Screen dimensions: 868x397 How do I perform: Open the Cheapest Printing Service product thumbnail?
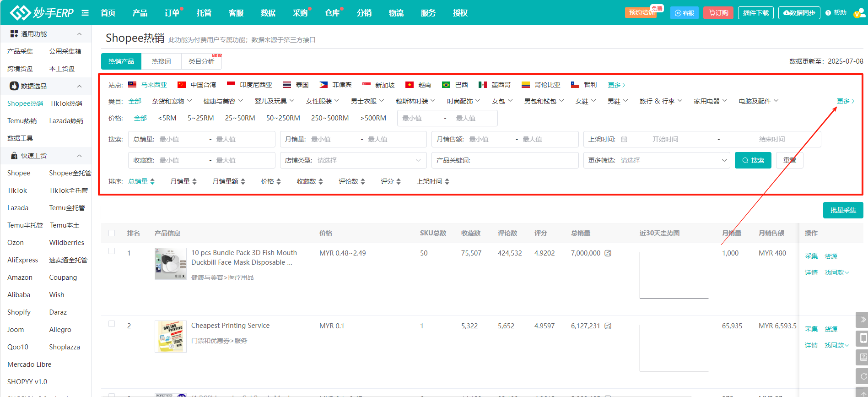pos(171,337)
